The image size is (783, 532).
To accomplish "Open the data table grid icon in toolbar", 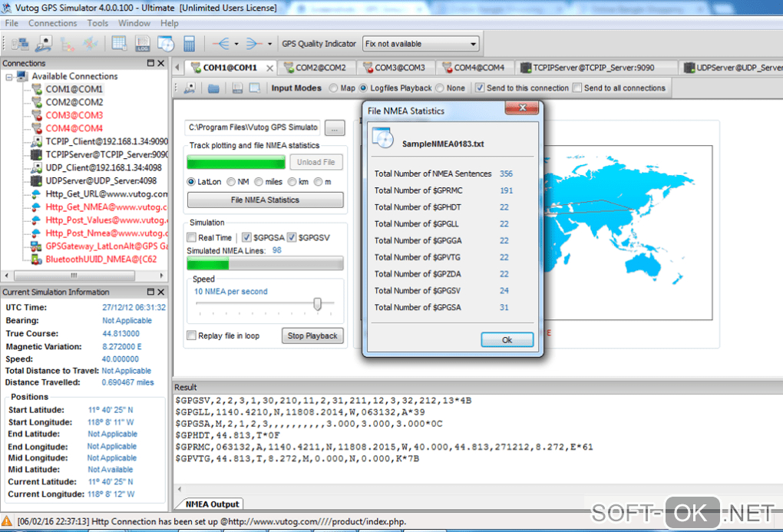I will point(119,44).
